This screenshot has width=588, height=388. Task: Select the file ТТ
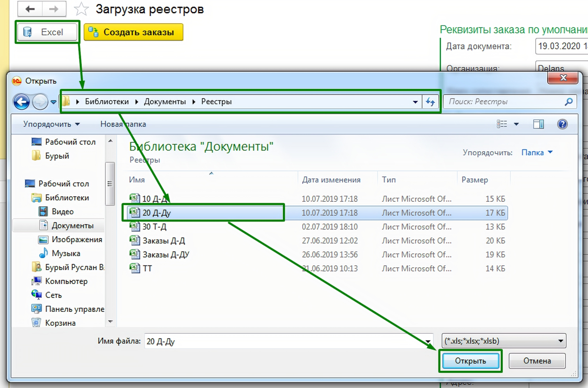(x=317, y=268)
